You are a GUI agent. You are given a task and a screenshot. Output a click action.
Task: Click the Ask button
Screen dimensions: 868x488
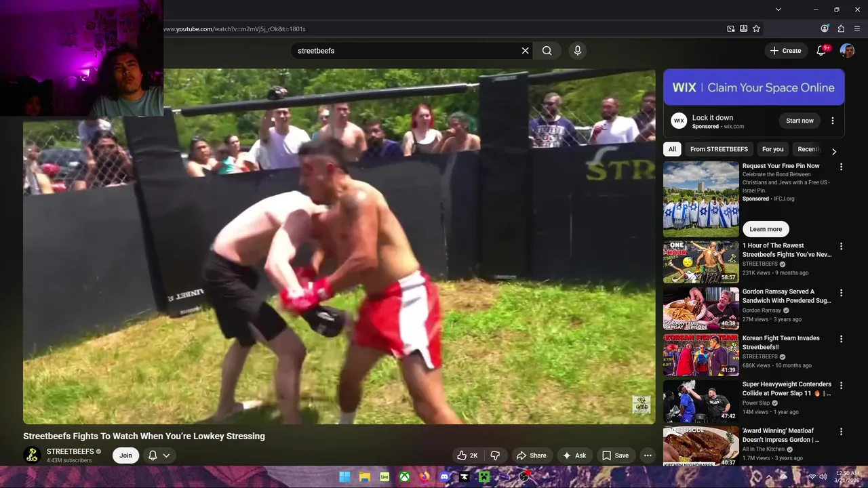[x=574, y=455]
